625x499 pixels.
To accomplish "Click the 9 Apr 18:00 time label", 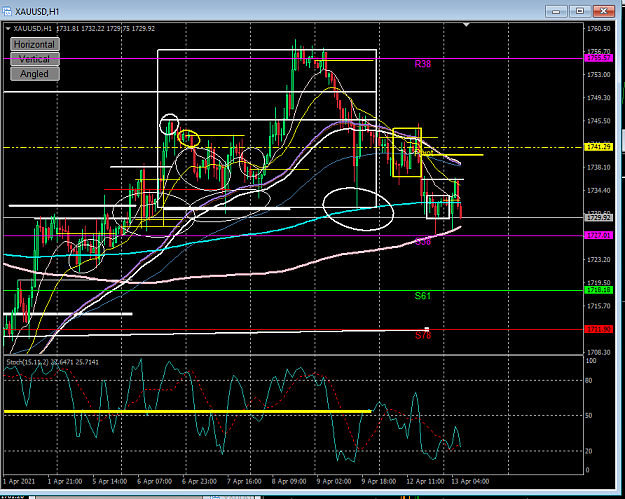I will click(x=379, y=481).
